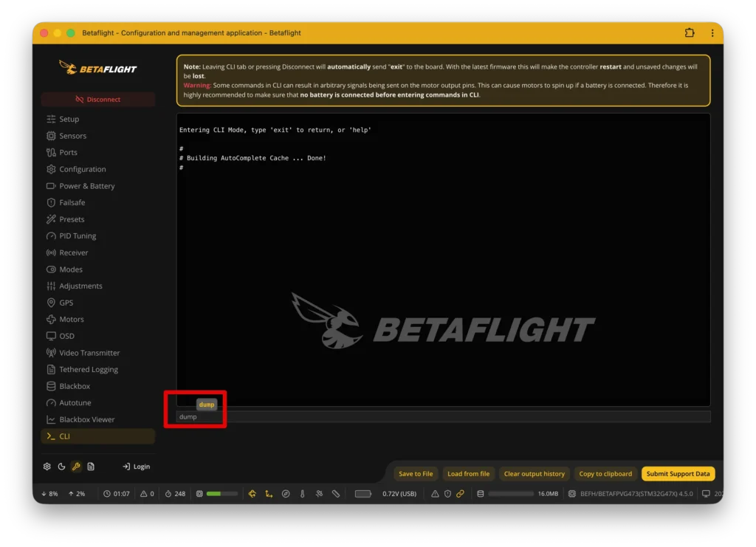The width and height of the screenshot is (756, 547).
Task: Click Load from file
Action: (x=468, y=474)
